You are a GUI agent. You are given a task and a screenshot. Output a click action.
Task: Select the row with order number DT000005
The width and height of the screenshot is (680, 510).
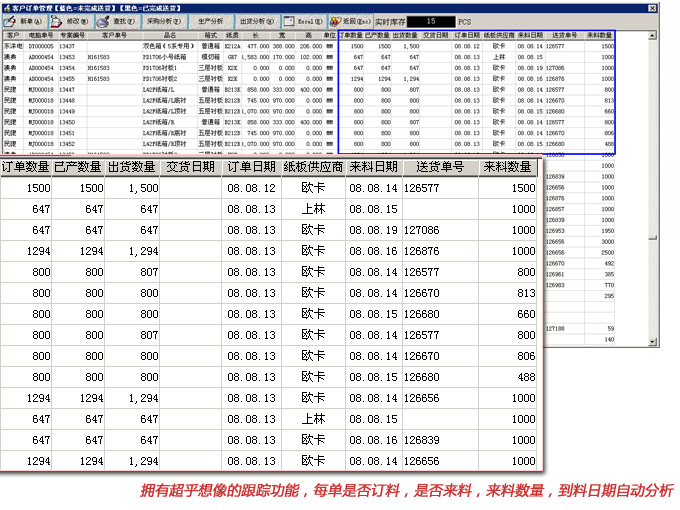click(x=40, y=46)
